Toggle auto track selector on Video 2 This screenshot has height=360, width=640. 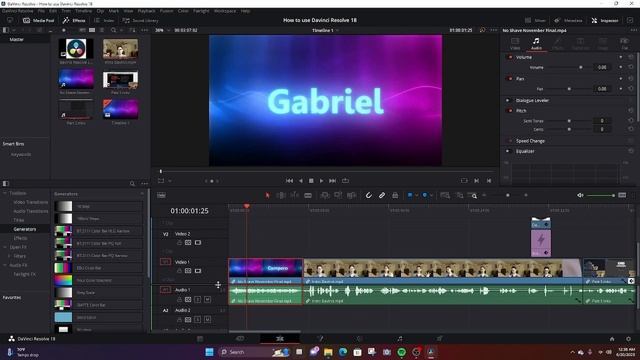pos(188,242)
